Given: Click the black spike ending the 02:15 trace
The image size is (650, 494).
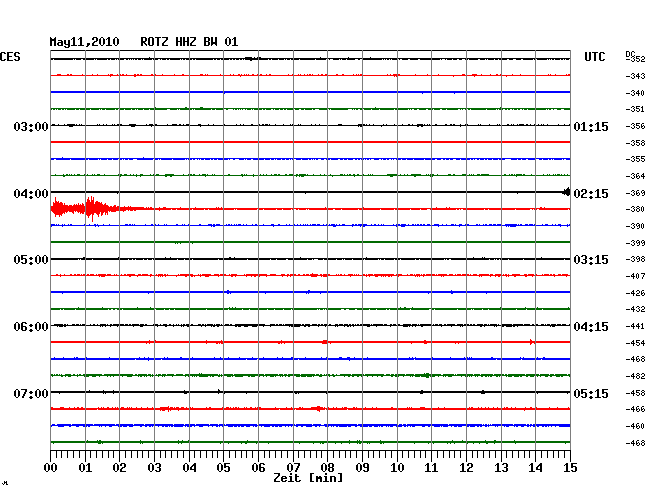Looking at the screenshot, I should point(566,192).
